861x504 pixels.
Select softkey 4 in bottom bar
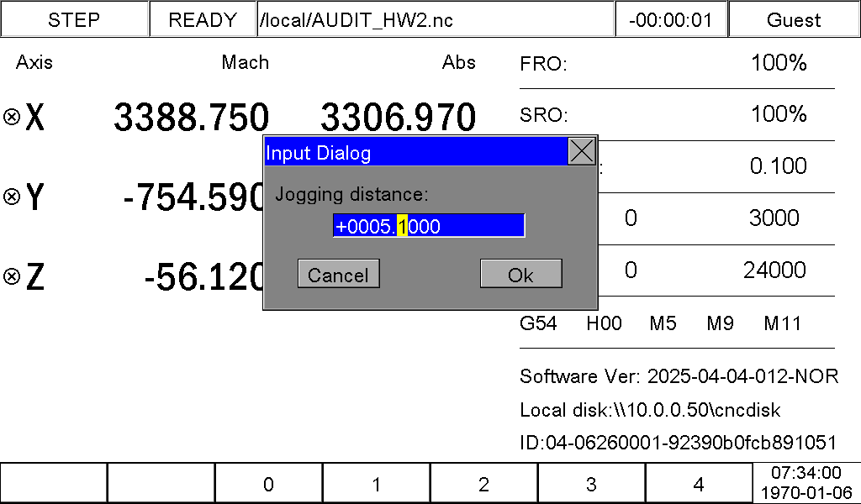click(699, 483)
